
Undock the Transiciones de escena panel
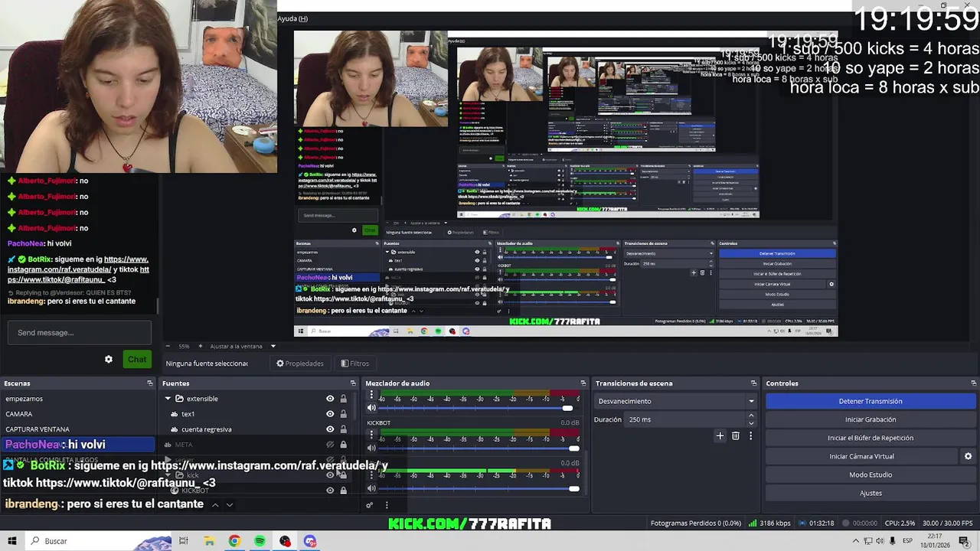(753, 383)
